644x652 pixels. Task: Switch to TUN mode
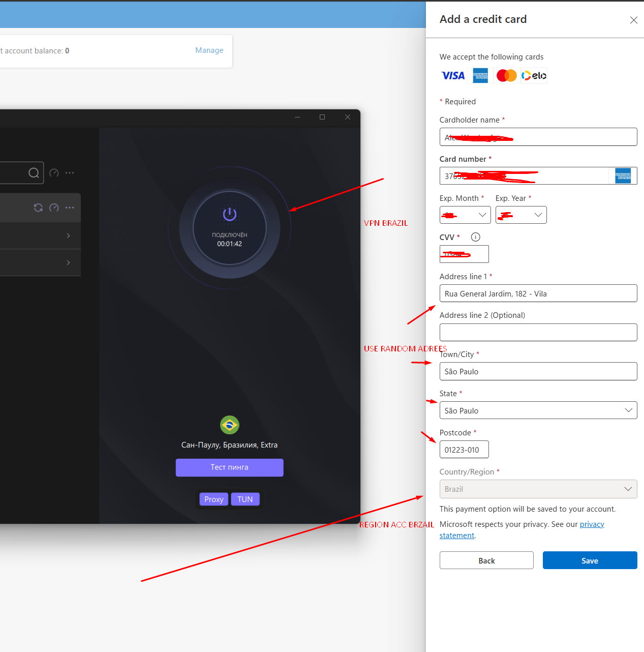click(245, 499)
